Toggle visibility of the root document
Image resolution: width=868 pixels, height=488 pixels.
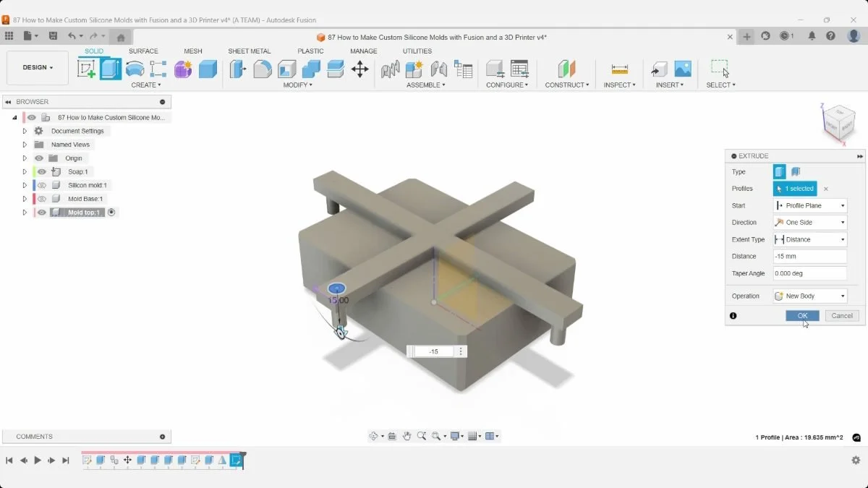[32, 117]
